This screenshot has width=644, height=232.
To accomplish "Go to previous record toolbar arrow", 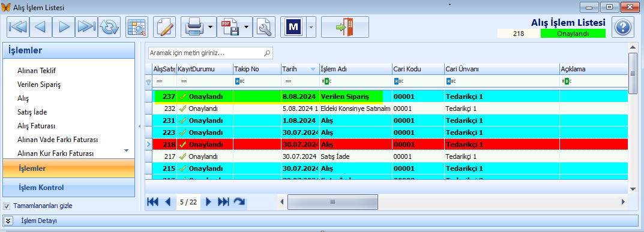I will point(40,27).
